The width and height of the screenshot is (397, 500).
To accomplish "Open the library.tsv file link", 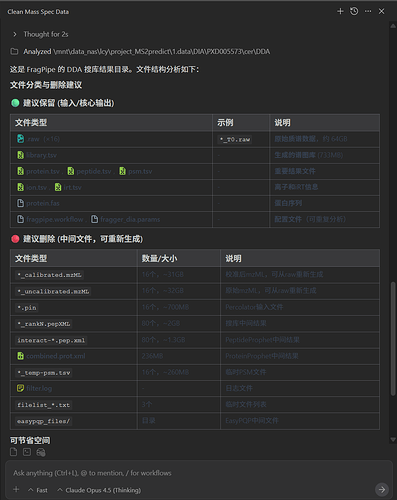I will coord(41,155).
